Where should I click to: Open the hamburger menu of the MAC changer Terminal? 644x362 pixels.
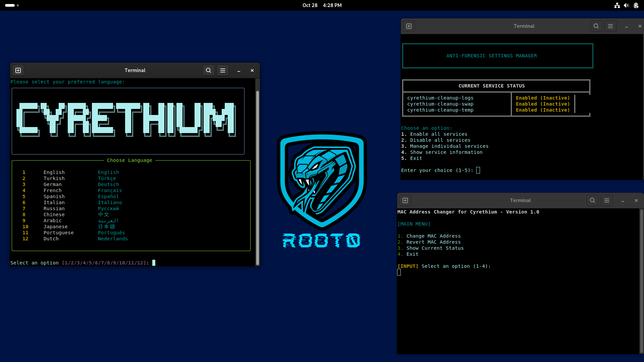tap(606, 200)
